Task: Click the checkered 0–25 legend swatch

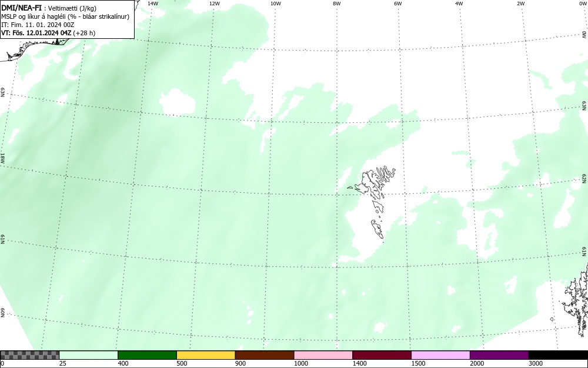Action: 29,355
